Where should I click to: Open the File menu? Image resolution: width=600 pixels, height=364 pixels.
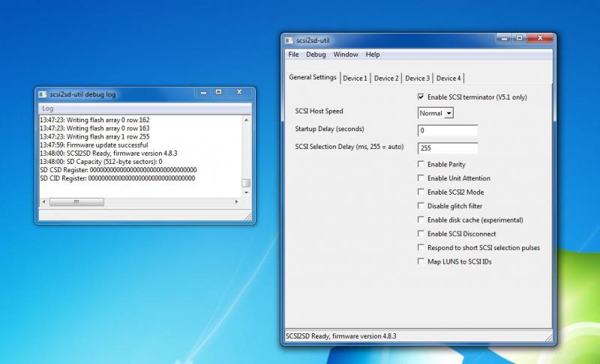point(293,54)
